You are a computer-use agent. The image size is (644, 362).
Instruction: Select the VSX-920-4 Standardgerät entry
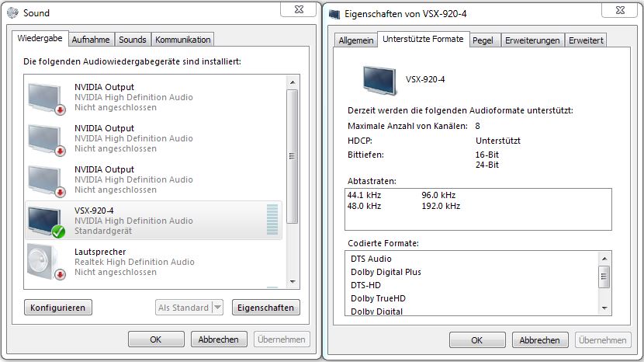point(154,221)
